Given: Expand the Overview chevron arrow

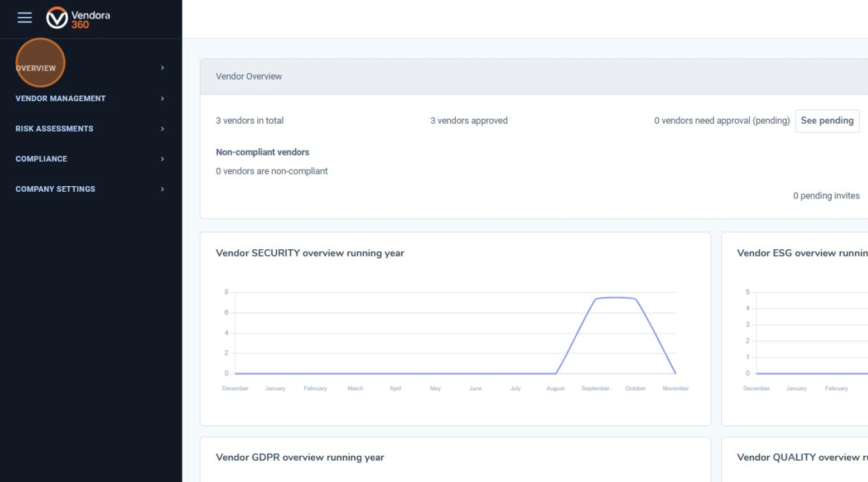Looking at the screenshot, I should tap(162, 68).
